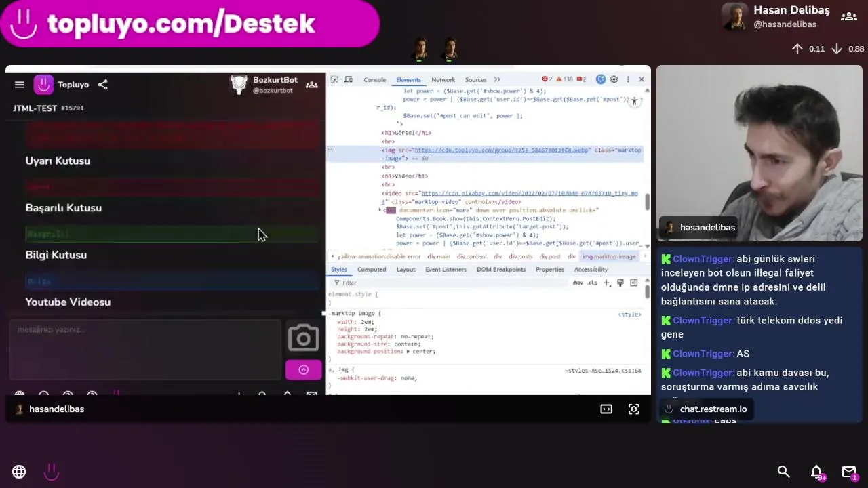Click the hasandelibas stream layout icon
The width and height of the screenshot is (868, 488).
point(606,409)
